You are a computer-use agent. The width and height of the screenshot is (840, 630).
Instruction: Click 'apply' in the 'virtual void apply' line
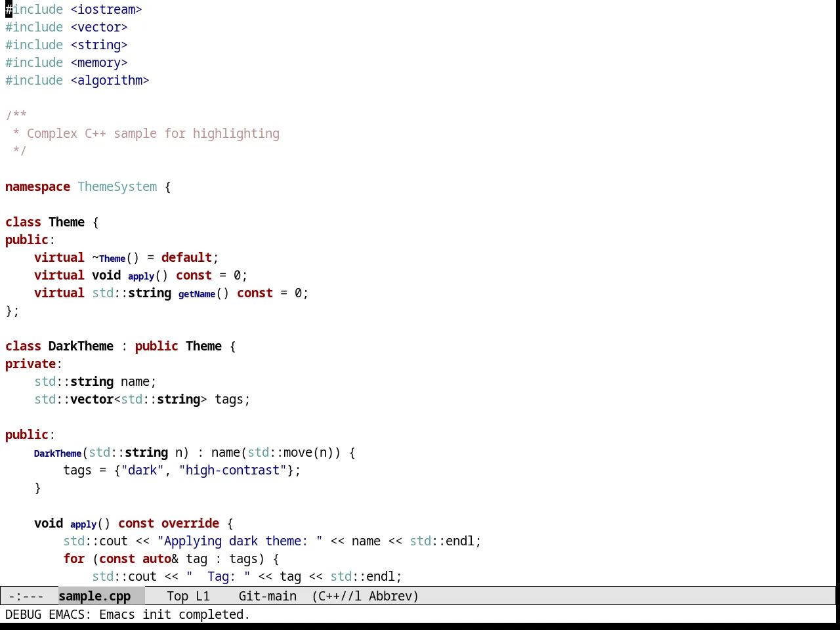pyautogui.click(x=141, y=276)
